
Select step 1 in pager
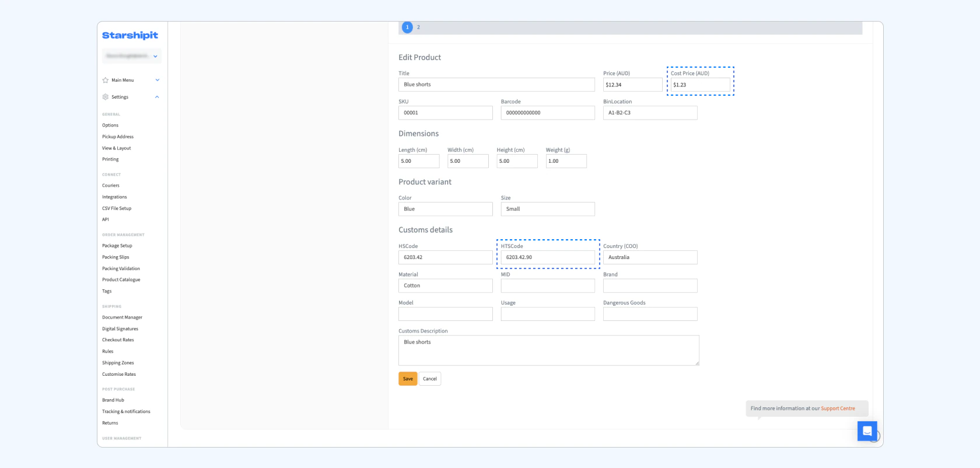[407, 27]
